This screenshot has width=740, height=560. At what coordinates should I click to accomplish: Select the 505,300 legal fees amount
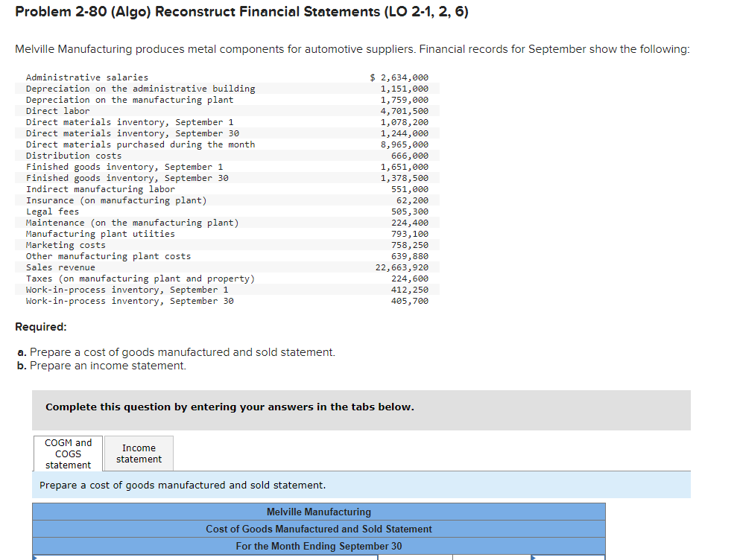click(410, 211)
